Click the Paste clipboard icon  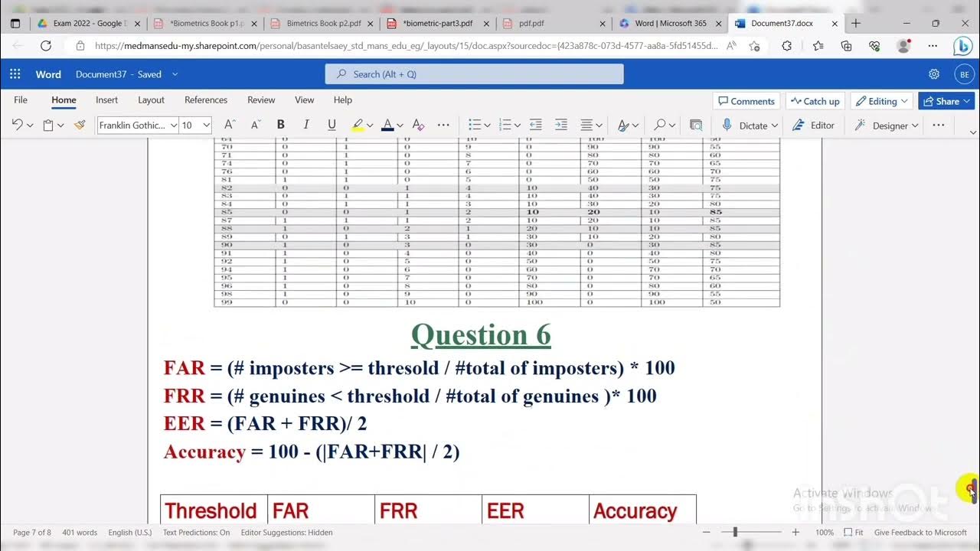(x=48, y=125)
